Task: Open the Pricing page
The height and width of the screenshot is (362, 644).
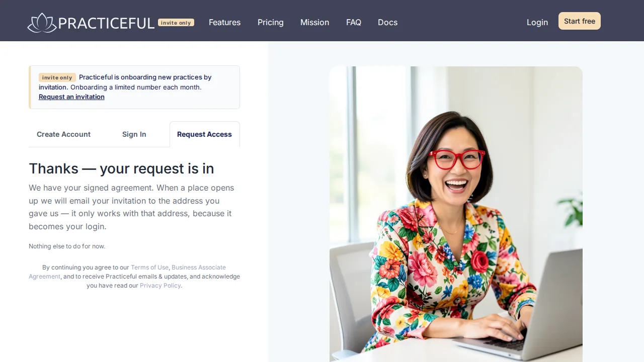Action: pyautogui.click(x=271, y=22)
